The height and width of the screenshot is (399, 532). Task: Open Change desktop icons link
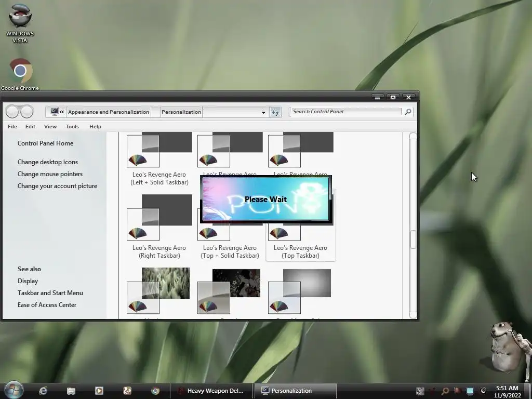pos(48,162)
